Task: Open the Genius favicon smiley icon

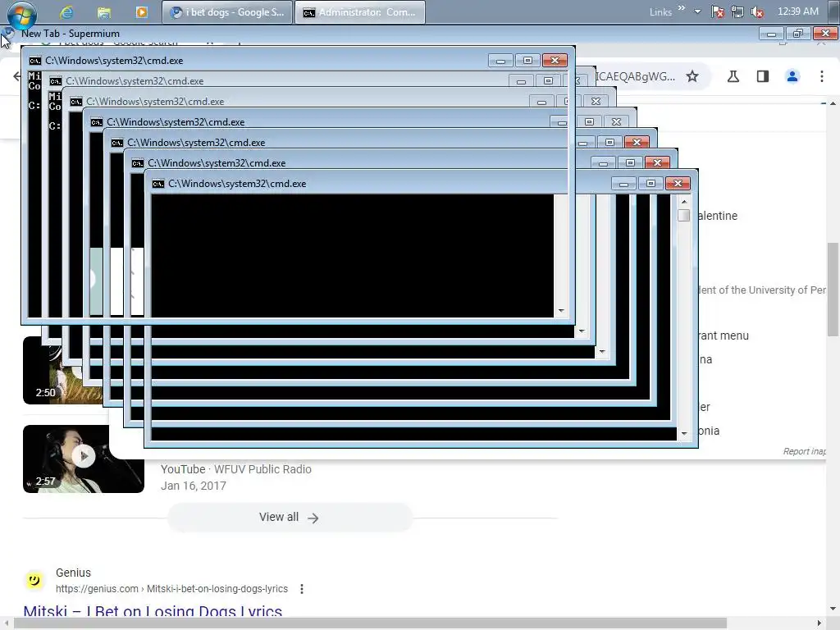Action: [x=34, y=580]
